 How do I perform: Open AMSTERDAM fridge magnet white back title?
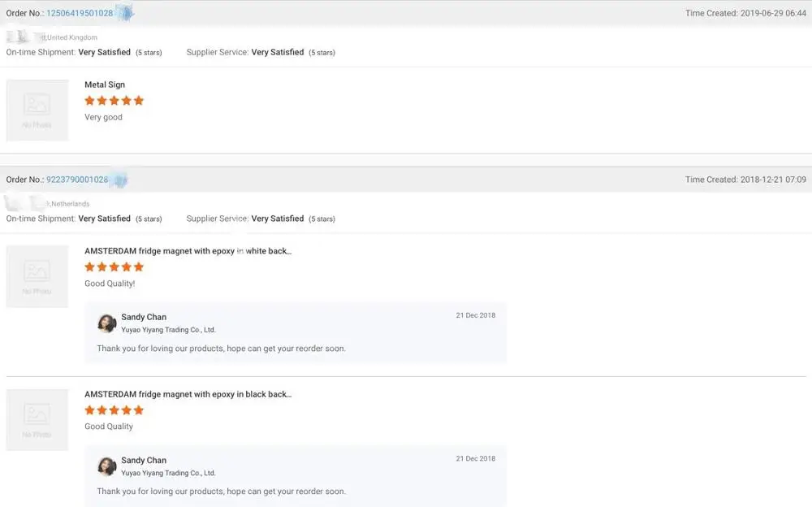click(x=188, y=251)
